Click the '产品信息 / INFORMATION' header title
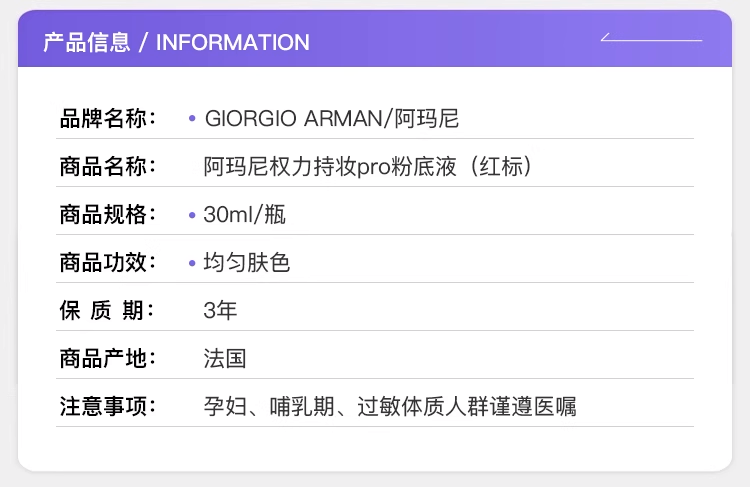The width and height of the screenshot is (750, 487). click(176, 42)
